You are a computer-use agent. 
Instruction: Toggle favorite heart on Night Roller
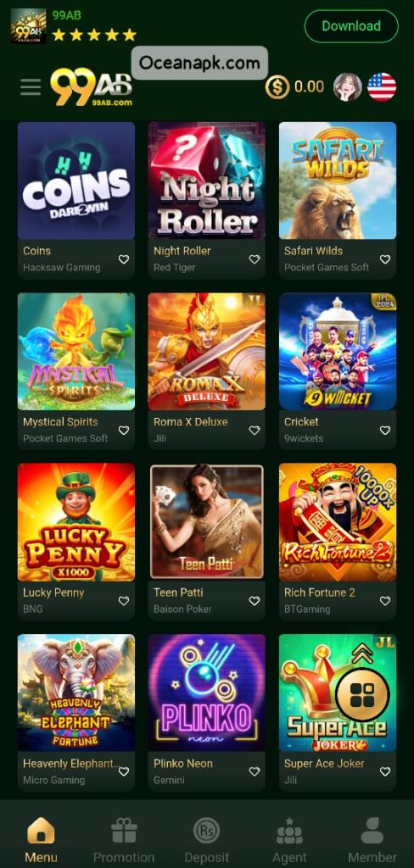[255, 259]
